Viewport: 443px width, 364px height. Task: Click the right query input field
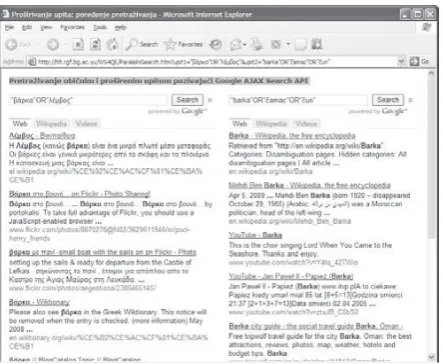298,100
